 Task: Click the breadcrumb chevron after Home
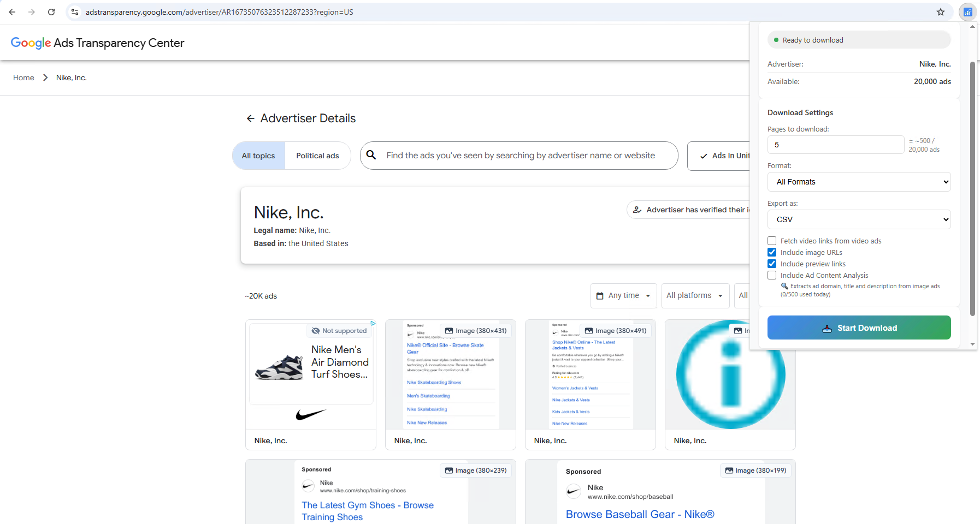45,78
